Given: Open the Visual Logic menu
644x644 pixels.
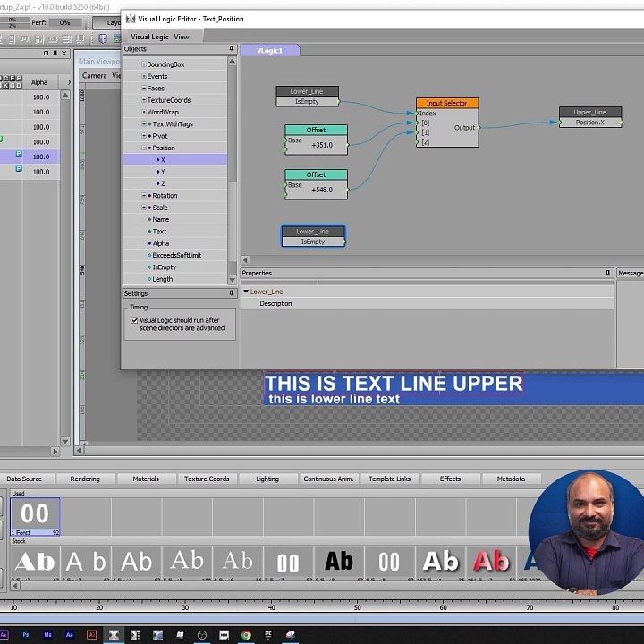Looking at the screenshot, I should point(149,37).
